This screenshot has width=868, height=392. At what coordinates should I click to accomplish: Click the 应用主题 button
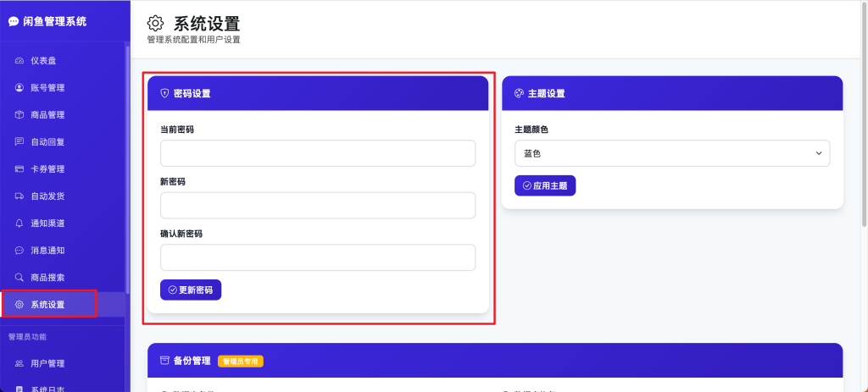[545, 185]
